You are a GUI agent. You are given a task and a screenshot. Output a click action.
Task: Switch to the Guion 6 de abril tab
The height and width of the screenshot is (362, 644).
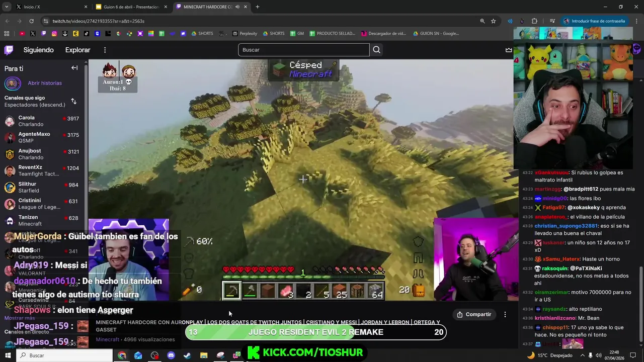pyautogui.click(x=131, y=7)
